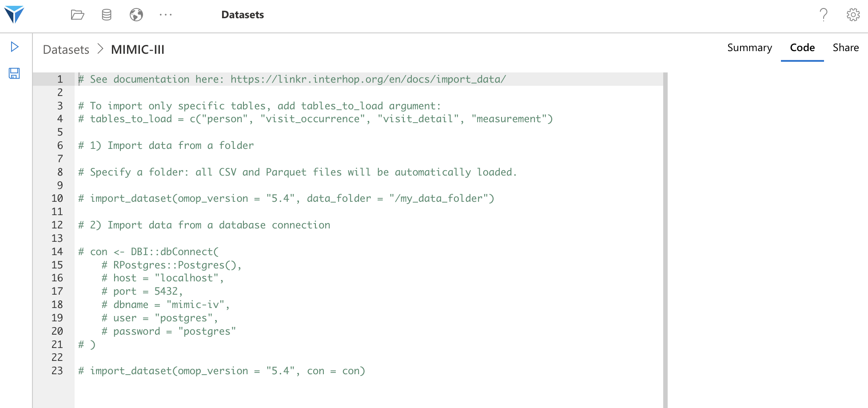The height and width of the screenshot is (408, 868).
Task: Open the Share tab
Action: (845, 48)
